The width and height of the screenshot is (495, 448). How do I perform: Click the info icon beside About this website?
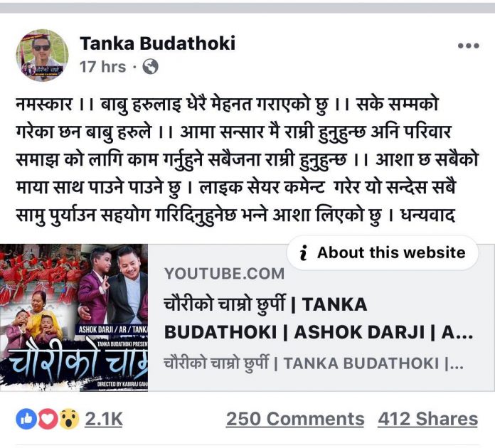(304, 252)
